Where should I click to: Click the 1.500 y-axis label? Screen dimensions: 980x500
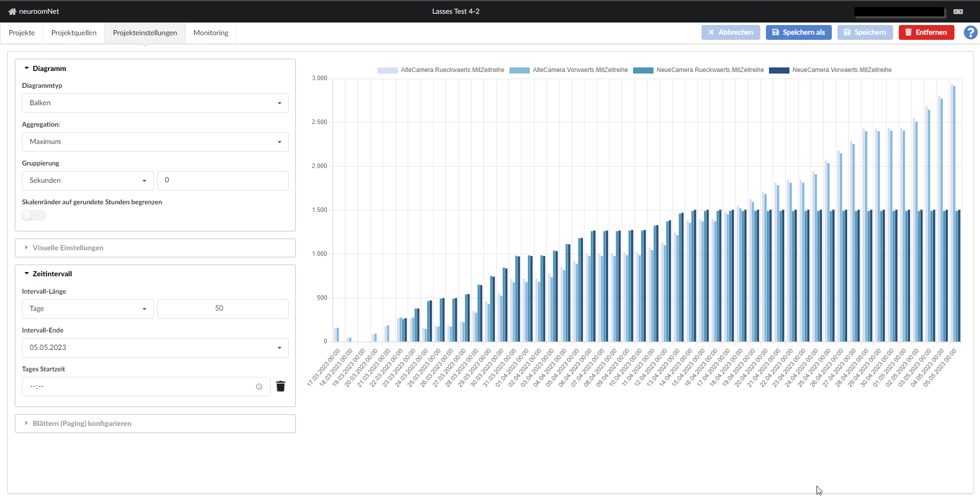pyautogui.click(x=319, y=210)
